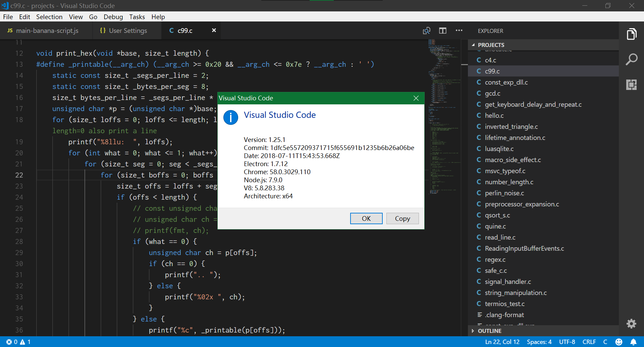Open msvc_typeof.c file
This screenshot has height=347, width=644.
pyautogui.click(x=543, y=171)
